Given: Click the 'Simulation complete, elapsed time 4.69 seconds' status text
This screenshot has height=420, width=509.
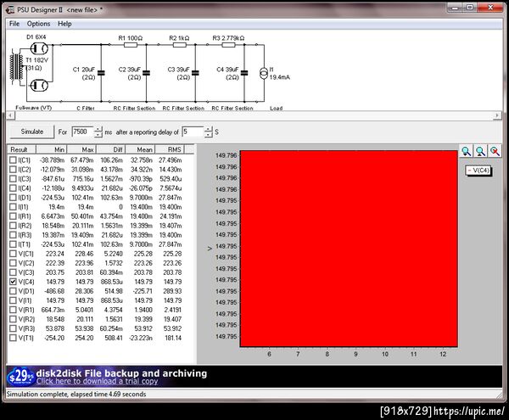Looking at the screenshot, I should pos(76,394).
